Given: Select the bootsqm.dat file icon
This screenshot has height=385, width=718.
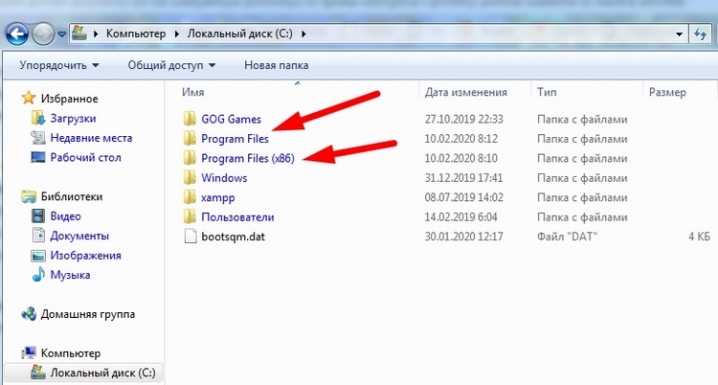Looking at the screenshot, I should pos(190,237).
